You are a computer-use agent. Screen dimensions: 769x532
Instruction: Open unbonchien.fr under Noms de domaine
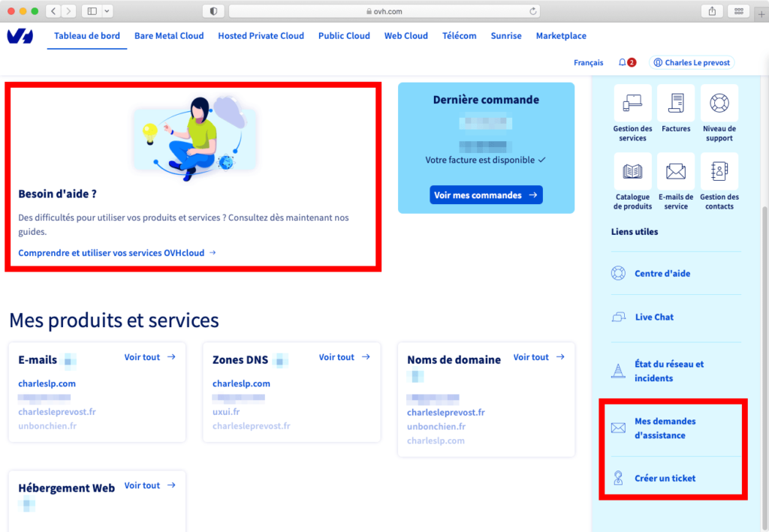click(x=436, y=427)
